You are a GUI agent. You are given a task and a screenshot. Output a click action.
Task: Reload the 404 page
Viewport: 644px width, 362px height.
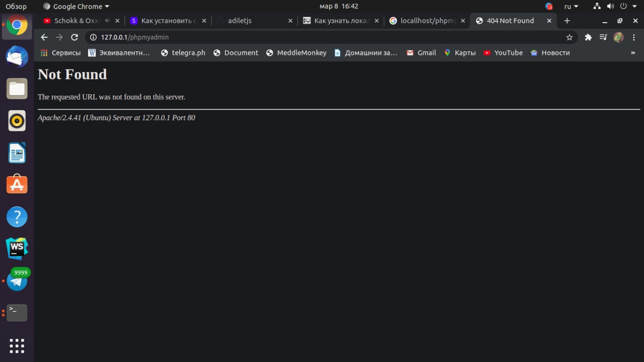(x=74, y=37)
